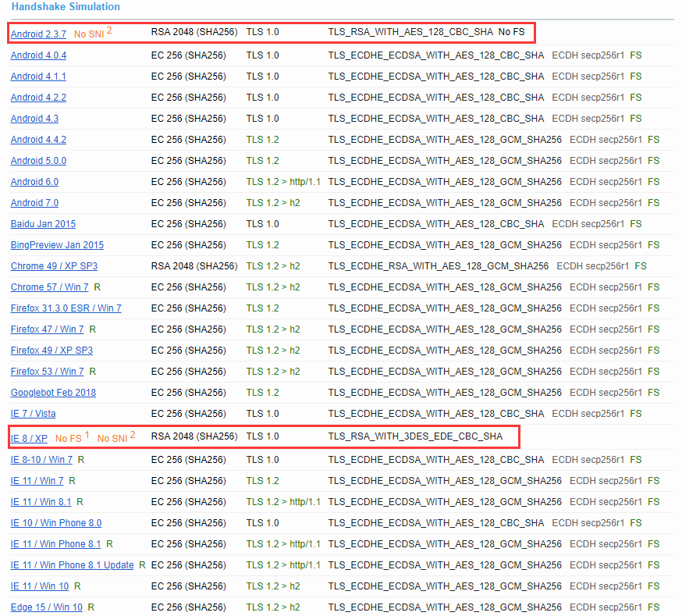The image size is (689, 616).
Task: Click the green "R" beside Edge 15 / Win 10
Action: click(x=91, y=607)
